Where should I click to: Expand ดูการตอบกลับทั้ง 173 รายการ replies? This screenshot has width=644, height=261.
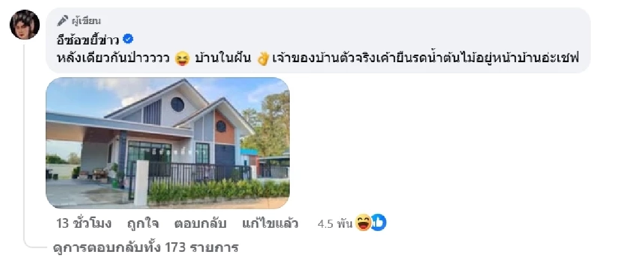click(x=147, y=248)
